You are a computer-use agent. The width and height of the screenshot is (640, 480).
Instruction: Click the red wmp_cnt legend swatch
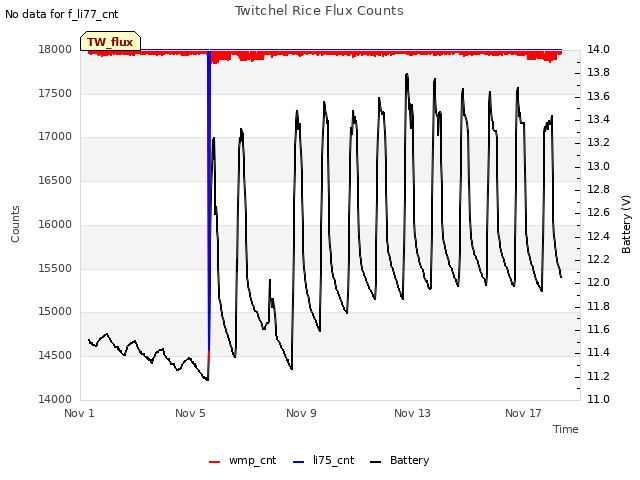pos(214,462)
